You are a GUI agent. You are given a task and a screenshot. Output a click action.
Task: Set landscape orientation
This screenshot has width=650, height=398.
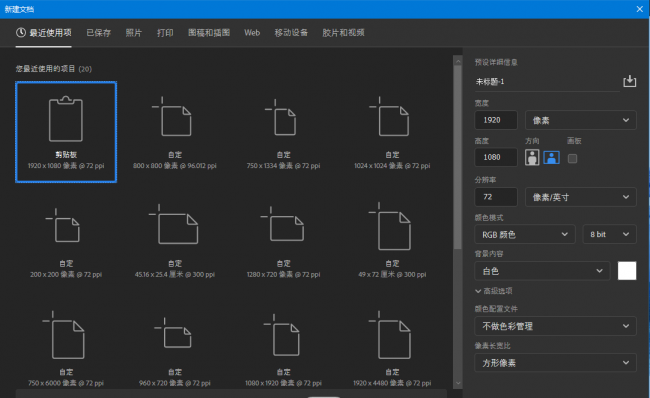point(551,158)
